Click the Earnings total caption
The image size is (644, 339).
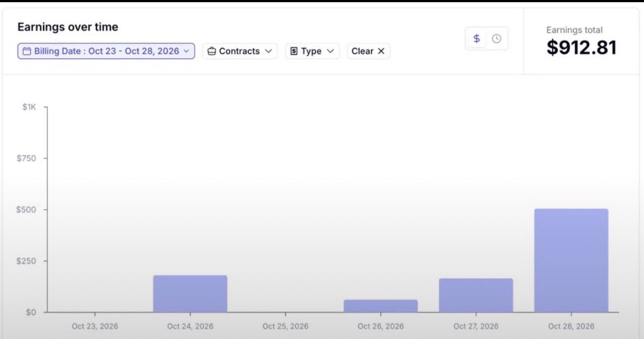click(x=574, y=30)
